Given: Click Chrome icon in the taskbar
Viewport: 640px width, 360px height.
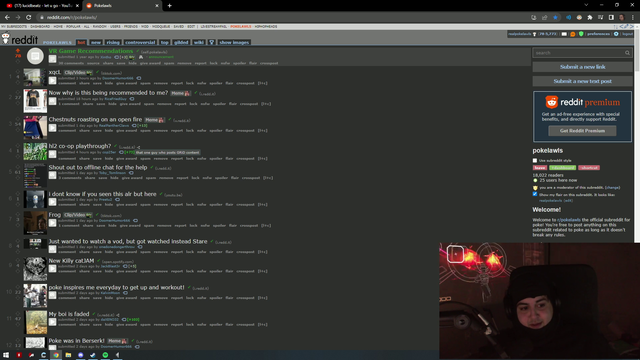Looking at the screenshot, I should tap(56, 355).
